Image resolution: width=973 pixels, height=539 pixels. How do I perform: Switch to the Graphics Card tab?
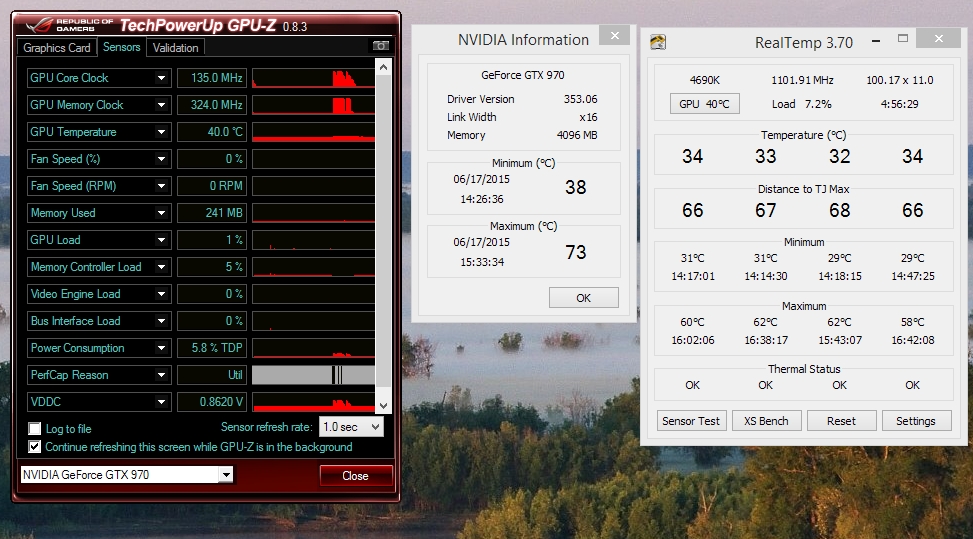57,47
